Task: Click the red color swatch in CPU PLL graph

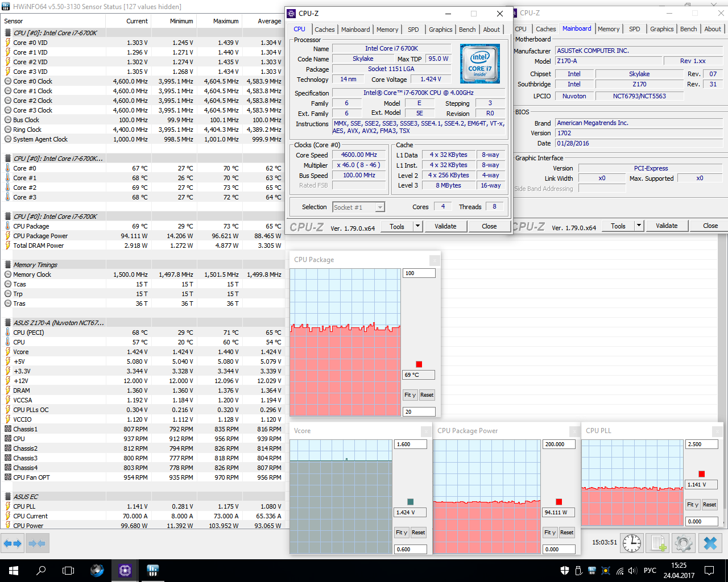Action: click(x=702, y=474)
